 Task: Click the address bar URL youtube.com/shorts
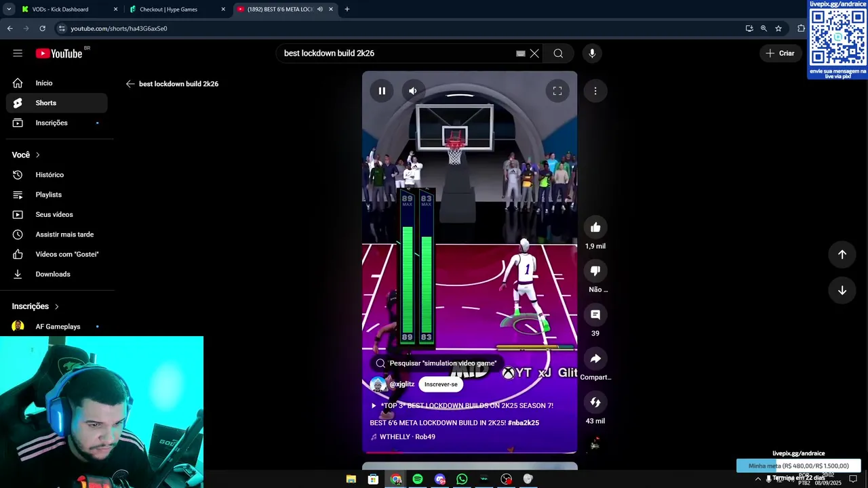coord(119,28)
